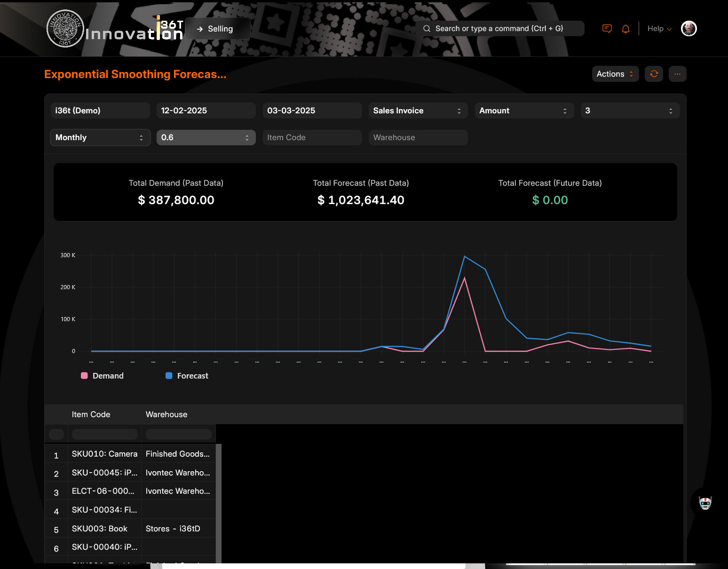Open the robot chatbot assistant
Viewport: 728px width, 569px height.
[705, 503]
